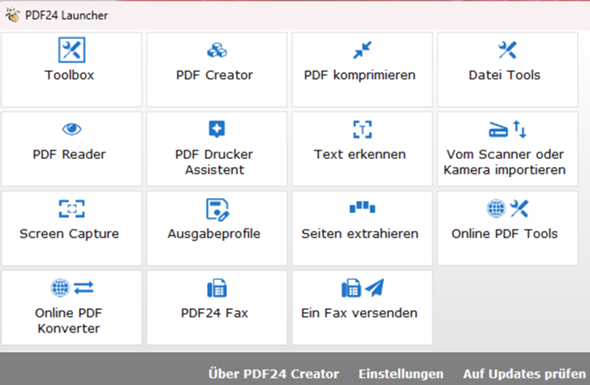The width and height of the screenshot is (590, 385).
Task: Start the Screen Capture tool
Action: 71,228
